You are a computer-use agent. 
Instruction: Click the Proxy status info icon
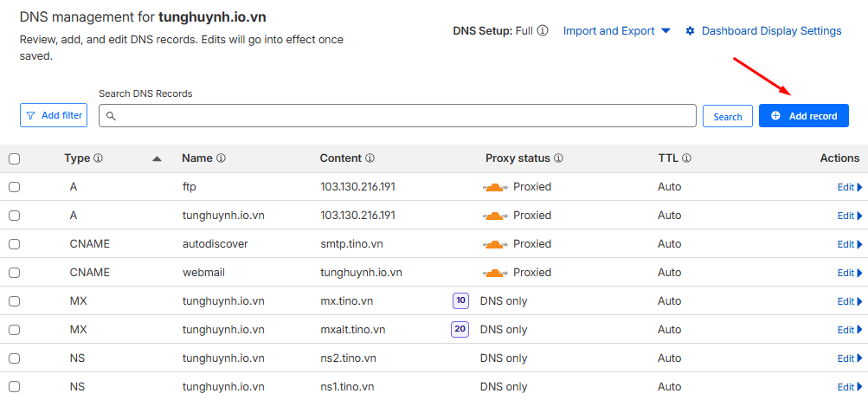559,158
